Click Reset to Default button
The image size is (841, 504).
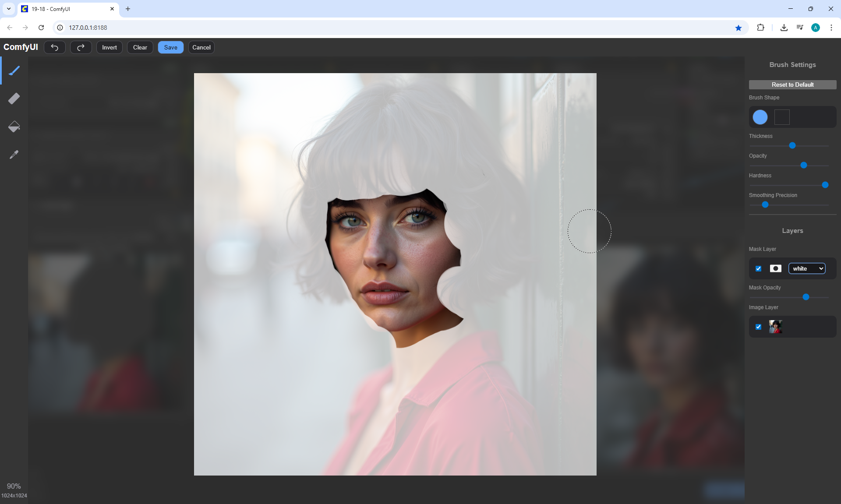pyautogui.click(x=792, y=85)
